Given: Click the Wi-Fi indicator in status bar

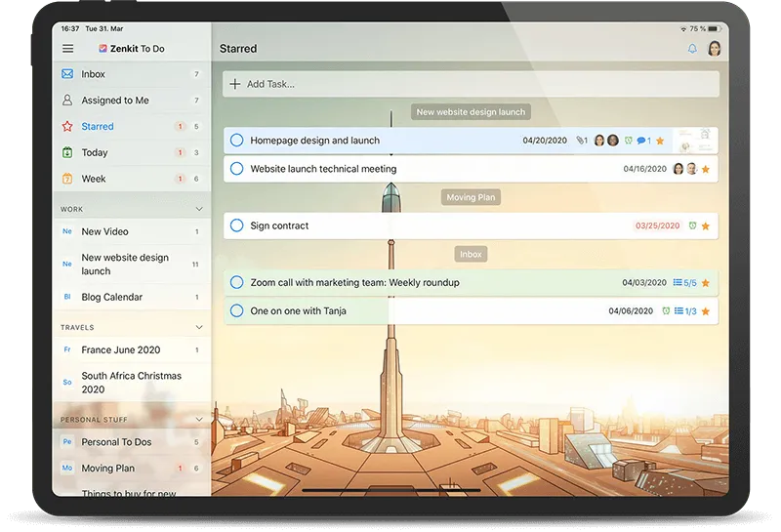Looking at the screenshot, I should 683,29.
